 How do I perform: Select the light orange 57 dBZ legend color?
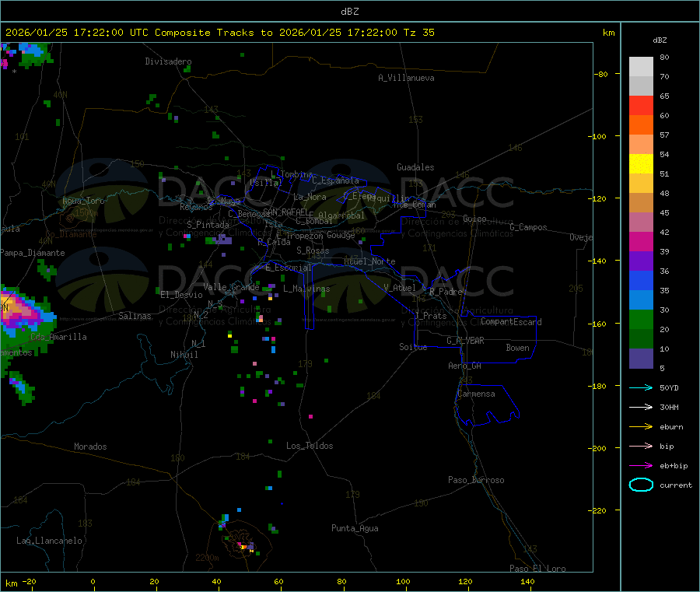(x=641, y=144)
